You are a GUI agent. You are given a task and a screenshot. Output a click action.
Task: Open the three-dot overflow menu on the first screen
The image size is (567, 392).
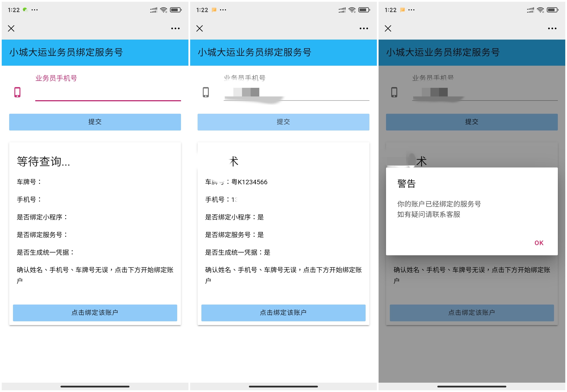pyautogui.click(x=175, y=28)
